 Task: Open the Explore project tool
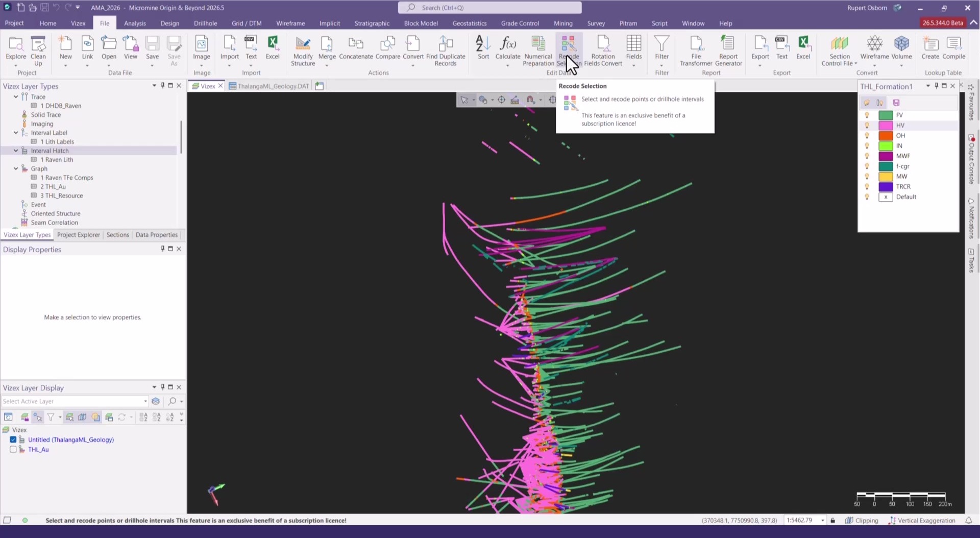(x=16, y=50)
